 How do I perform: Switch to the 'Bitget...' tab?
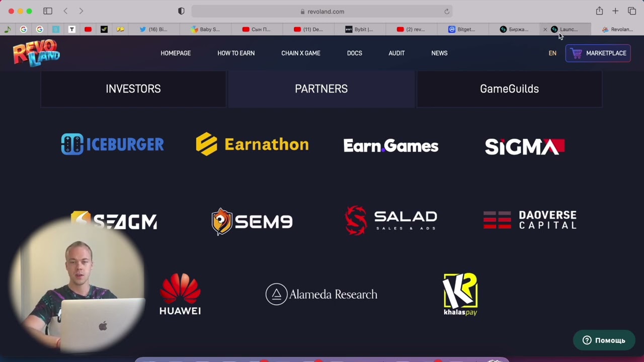(x=462, y=29)
